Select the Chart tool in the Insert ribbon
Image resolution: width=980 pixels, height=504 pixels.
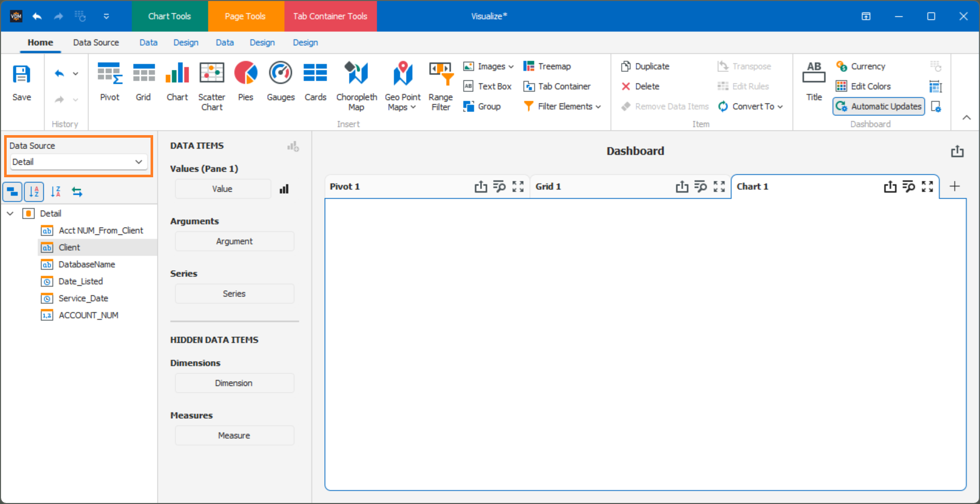[177, 82]
